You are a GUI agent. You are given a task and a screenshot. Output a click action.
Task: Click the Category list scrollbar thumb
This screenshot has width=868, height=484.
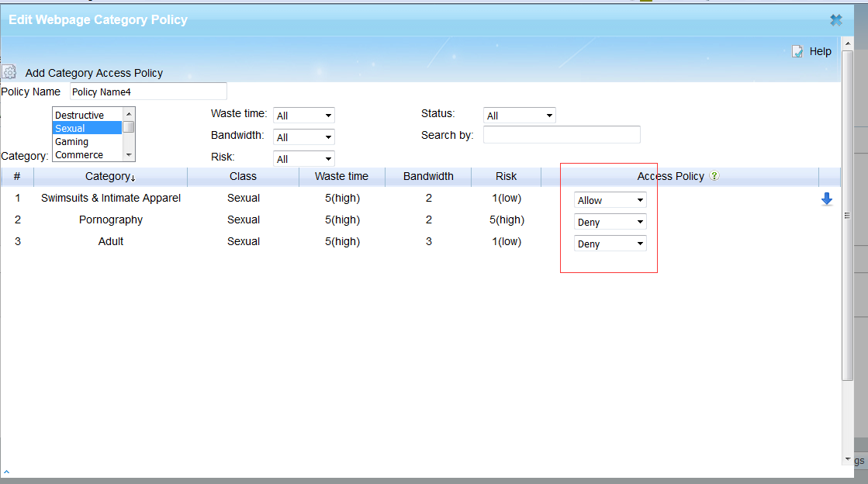point(129,126)
